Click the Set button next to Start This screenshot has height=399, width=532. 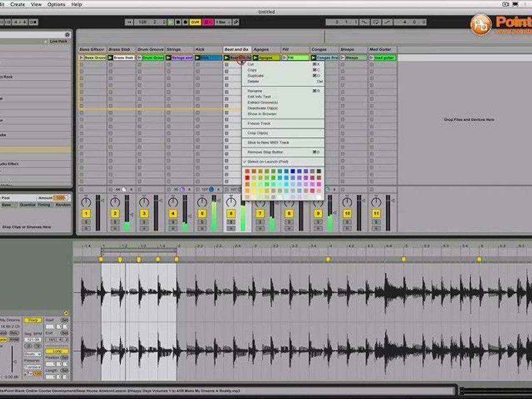(x=64, y=320)
